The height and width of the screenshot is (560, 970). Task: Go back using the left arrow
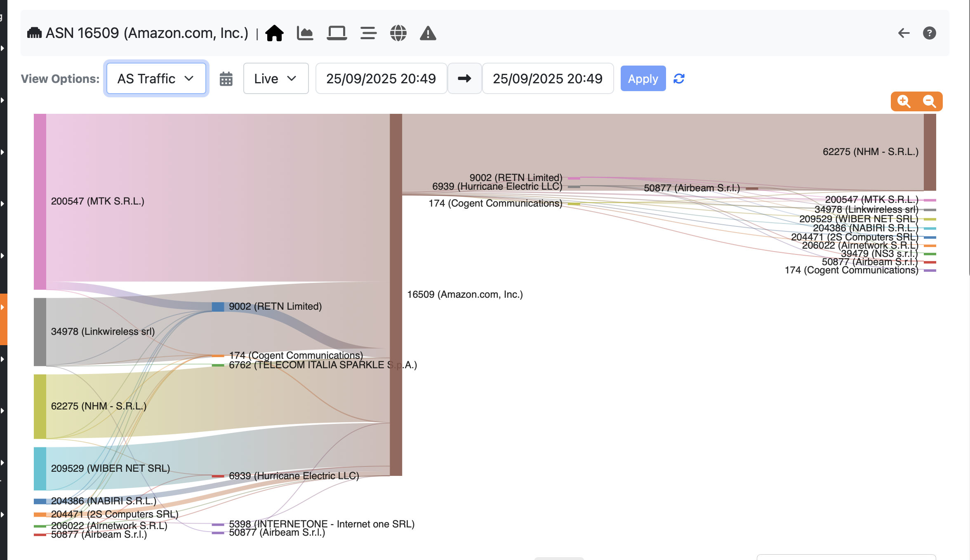click(904, 33)
